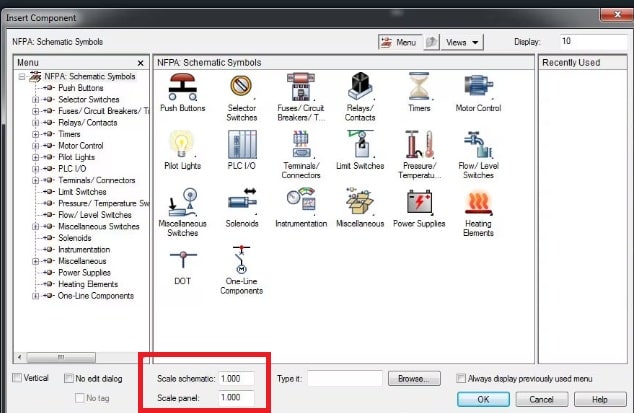Enable the Vertical checkbox
The height and width of the screenshot is (413, 634).
click(17, 378)
